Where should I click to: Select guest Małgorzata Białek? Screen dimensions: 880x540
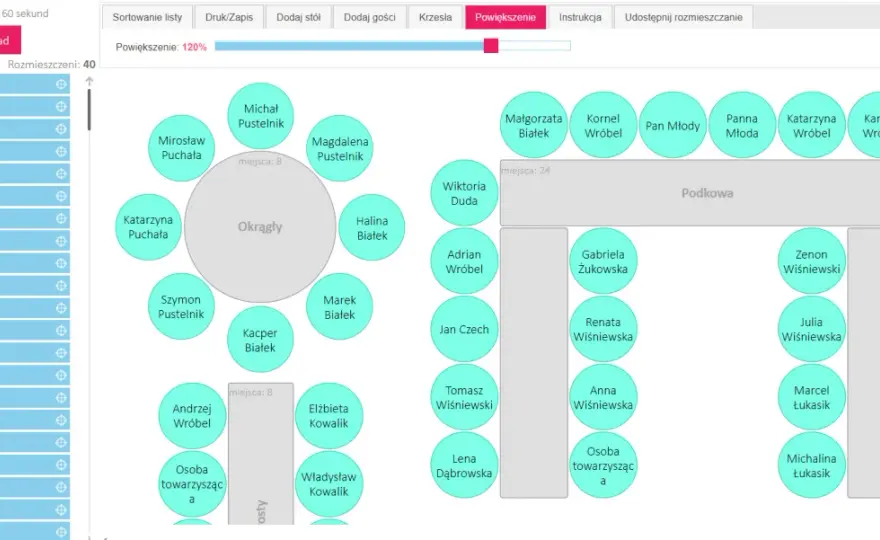click(x=534, y=125)
